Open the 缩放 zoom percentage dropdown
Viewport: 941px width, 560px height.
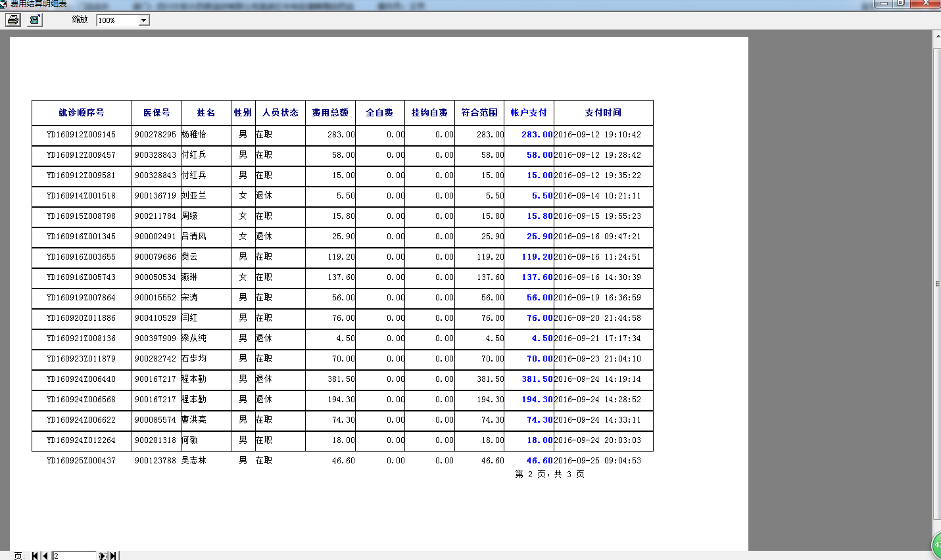[143, 20]
